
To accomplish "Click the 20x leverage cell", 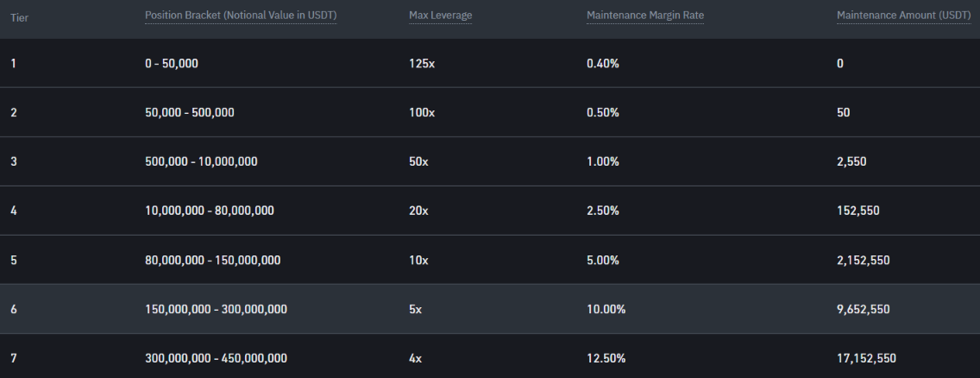I will click(x=418, y=211).
